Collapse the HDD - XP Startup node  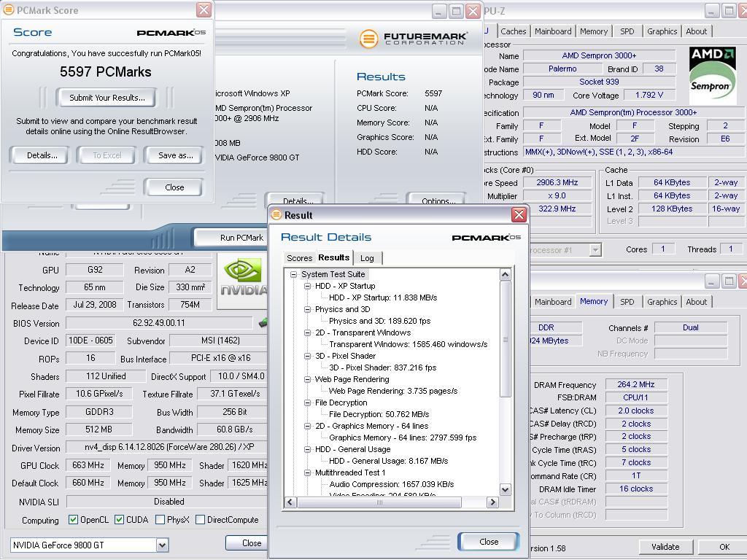pos(307,286)
